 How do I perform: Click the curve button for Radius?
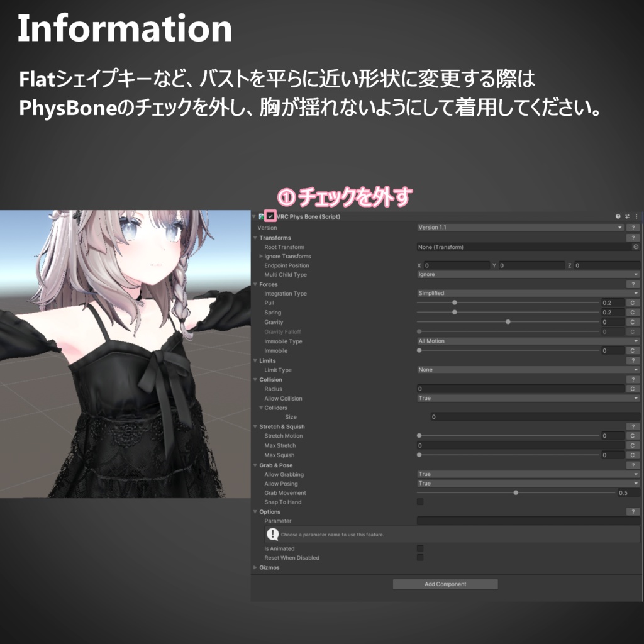click(633, 389)
